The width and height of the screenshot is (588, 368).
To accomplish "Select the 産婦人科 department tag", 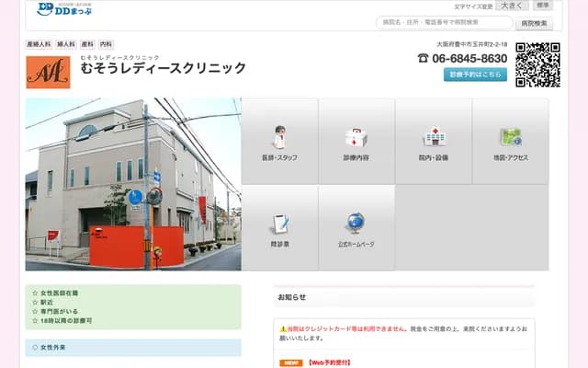I will [x=39, y=44].
